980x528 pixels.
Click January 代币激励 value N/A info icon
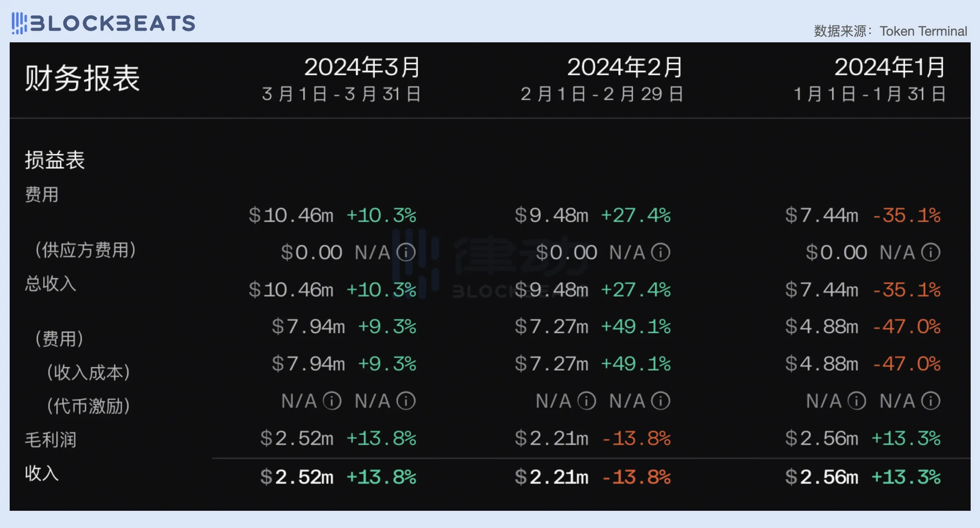point(857,401)
